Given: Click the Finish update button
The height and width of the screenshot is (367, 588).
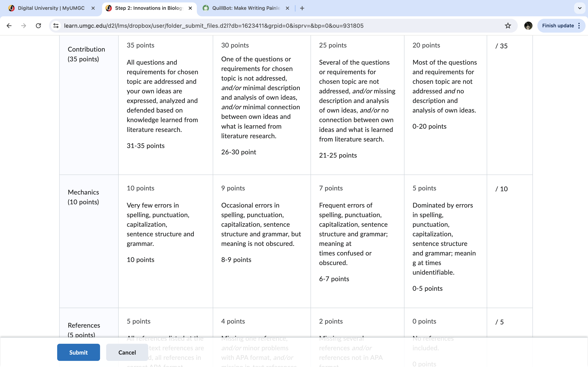Looking at the screenshot, I should [558, 26].
